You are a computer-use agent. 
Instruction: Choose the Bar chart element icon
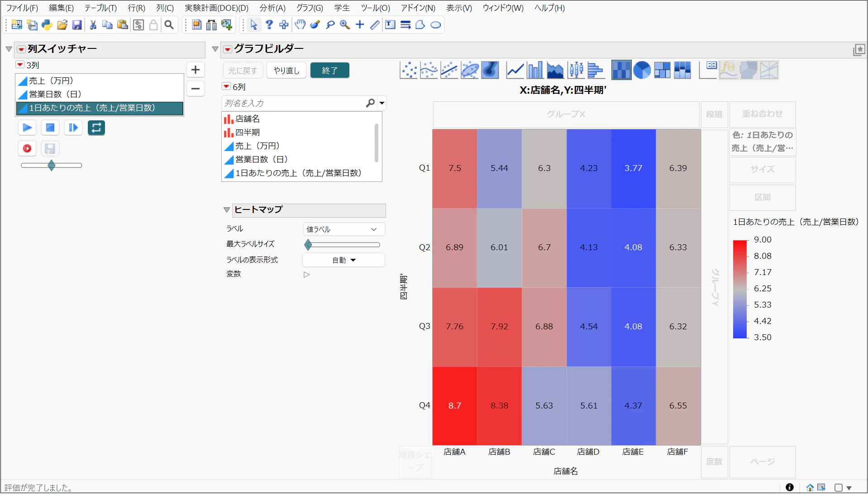[535, 70]
